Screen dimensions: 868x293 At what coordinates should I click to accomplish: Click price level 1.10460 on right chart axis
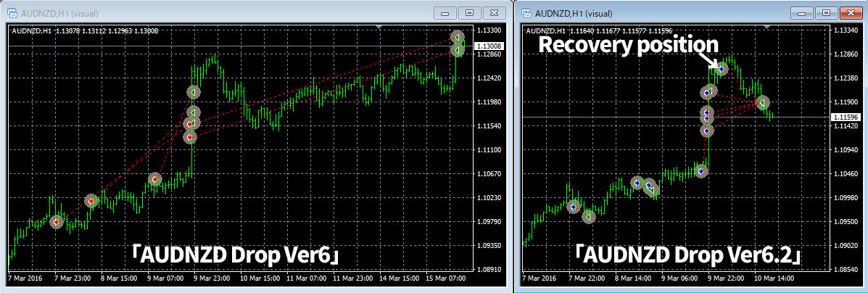tap(846, 174)
